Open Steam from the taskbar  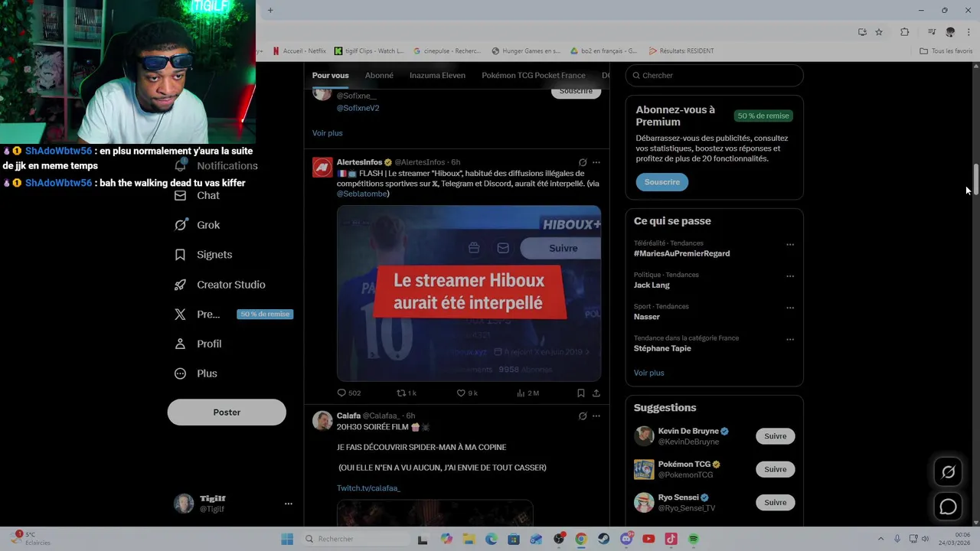tap(604, 539)
